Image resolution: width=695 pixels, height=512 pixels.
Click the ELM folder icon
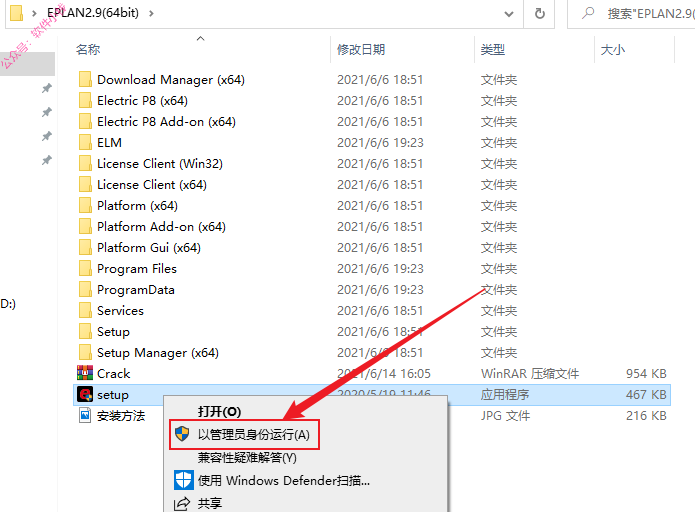(x=85, y=142)
